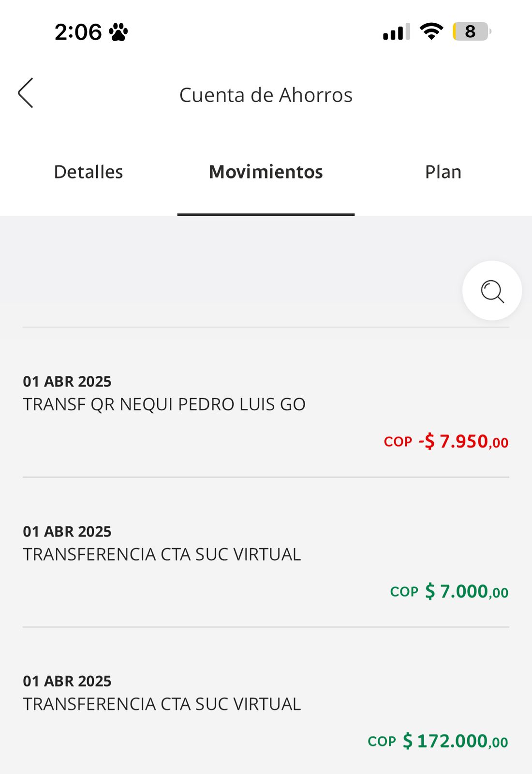Open the TRANSF QR NEQUI PEDRO LUIS GO movement
Screen dimensions: 532x774
[x=164, y=404]
